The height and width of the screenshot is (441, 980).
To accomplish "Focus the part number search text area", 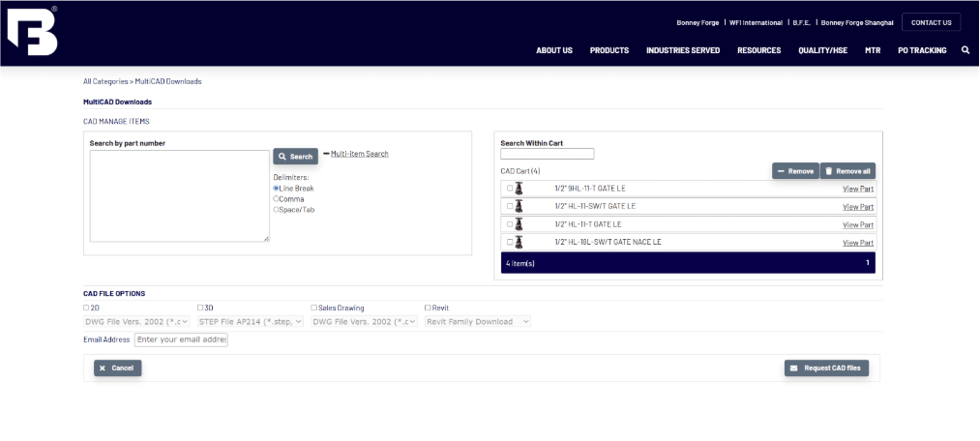I will click(x=180, y=196).
